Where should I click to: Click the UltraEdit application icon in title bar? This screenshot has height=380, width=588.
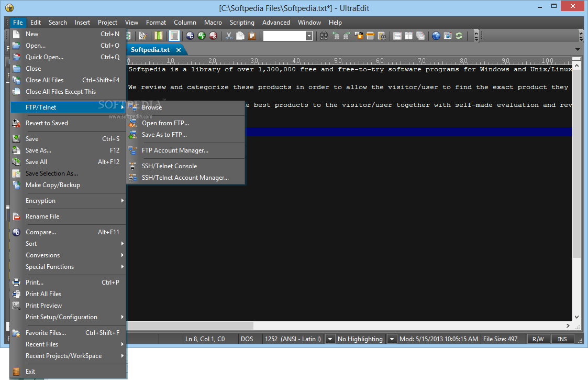tap(9, 8)
